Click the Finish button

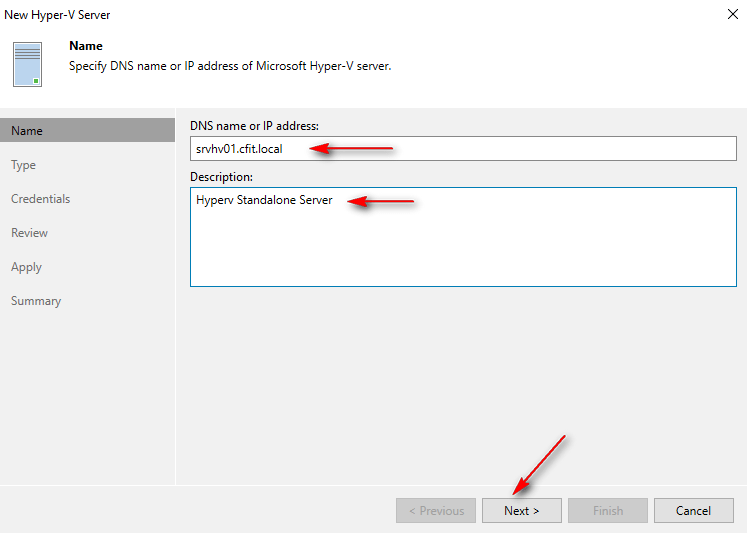coord(608,511)
